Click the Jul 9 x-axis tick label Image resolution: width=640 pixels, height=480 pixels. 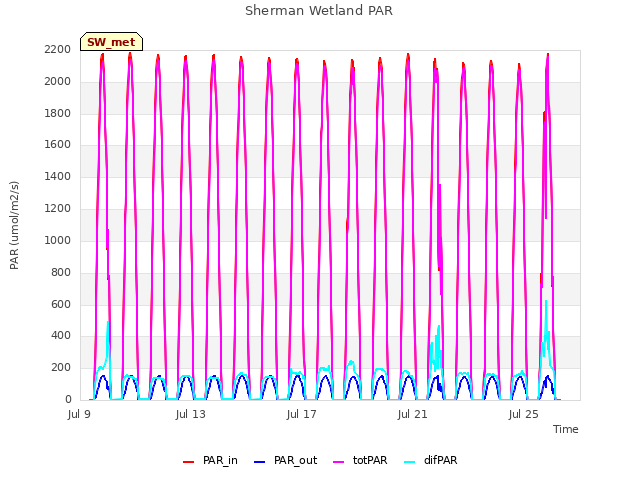pyautogui.click(x=79, y=414)
